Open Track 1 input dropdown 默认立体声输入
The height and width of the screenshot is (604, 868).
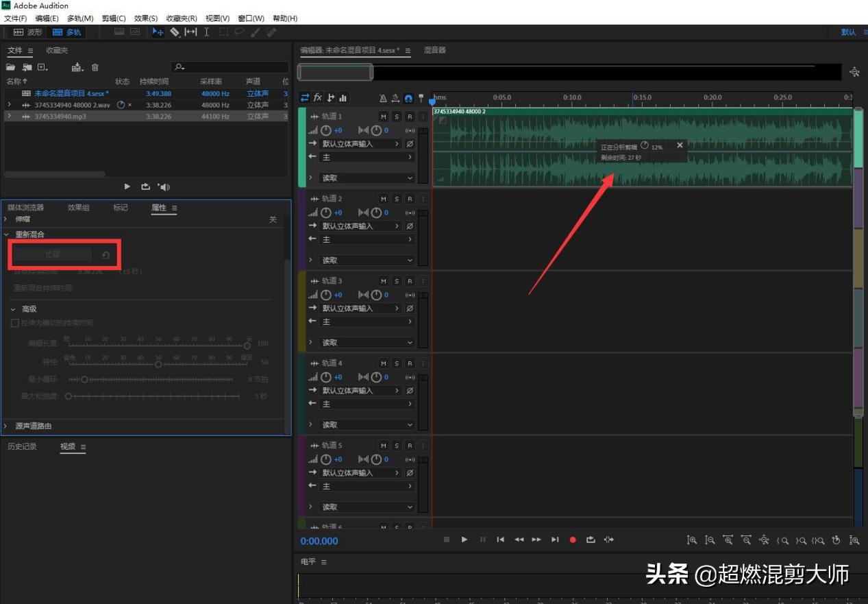click(360, 144)
